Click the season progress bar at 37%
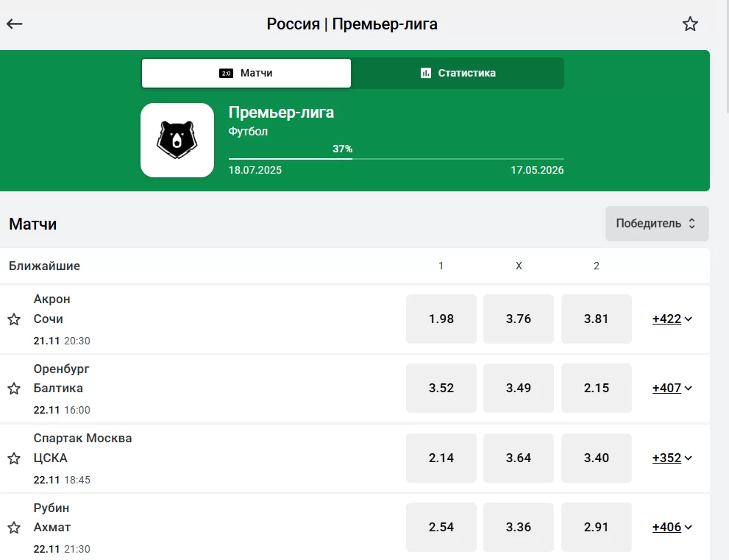729x560 pixels. click(x=396, y=158)
